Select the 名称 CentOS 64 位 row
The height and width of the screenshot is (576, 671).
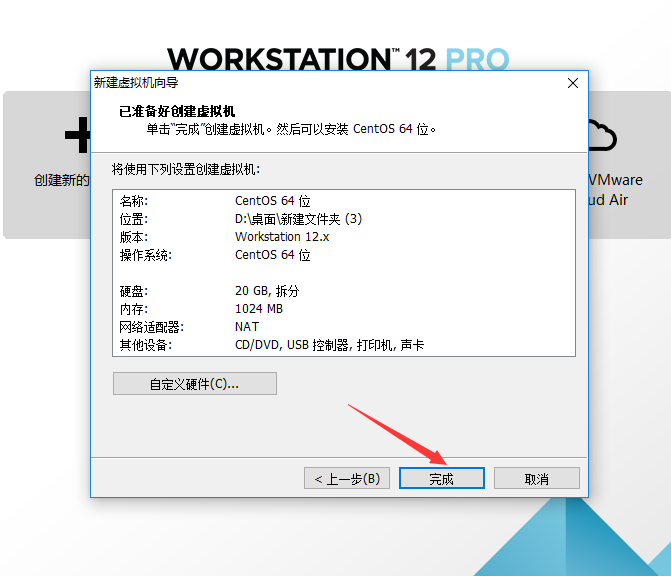(x=344, y=201)
